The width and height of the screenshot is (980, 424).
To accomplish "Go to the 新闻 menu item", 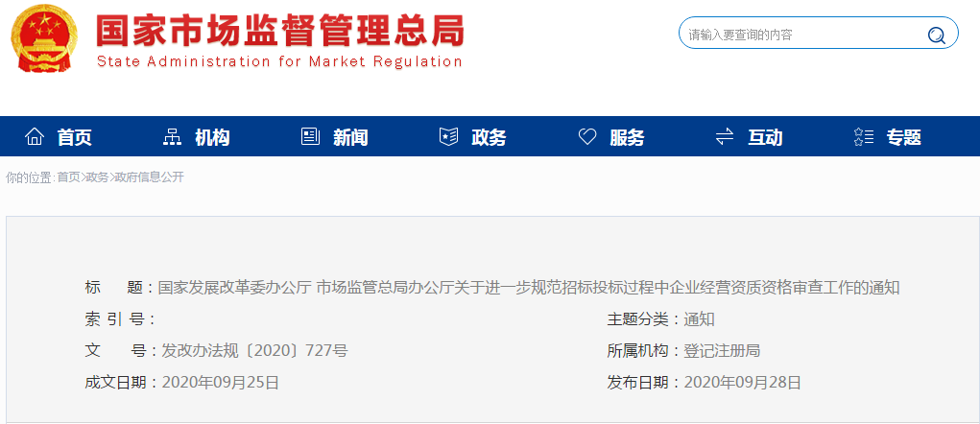I will [350, 137].
